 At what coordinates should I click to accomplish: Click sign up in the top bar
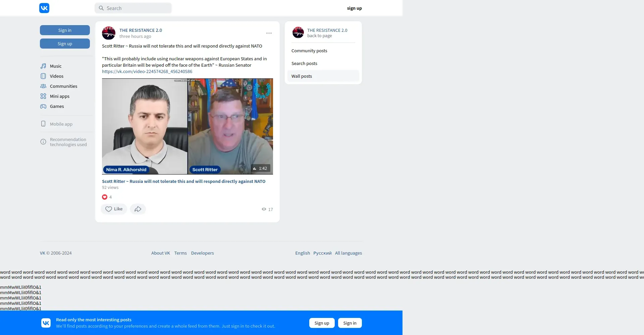point(354,8)
